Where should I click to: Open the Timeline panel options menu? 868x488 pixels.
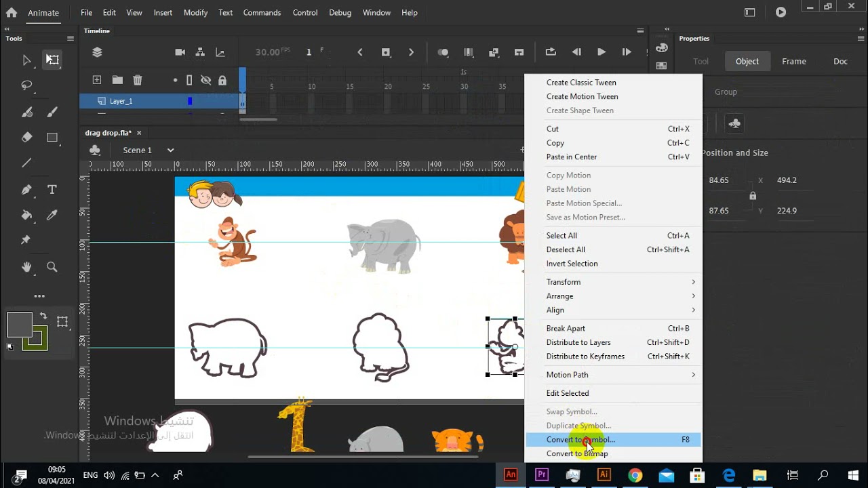point(640,30)
